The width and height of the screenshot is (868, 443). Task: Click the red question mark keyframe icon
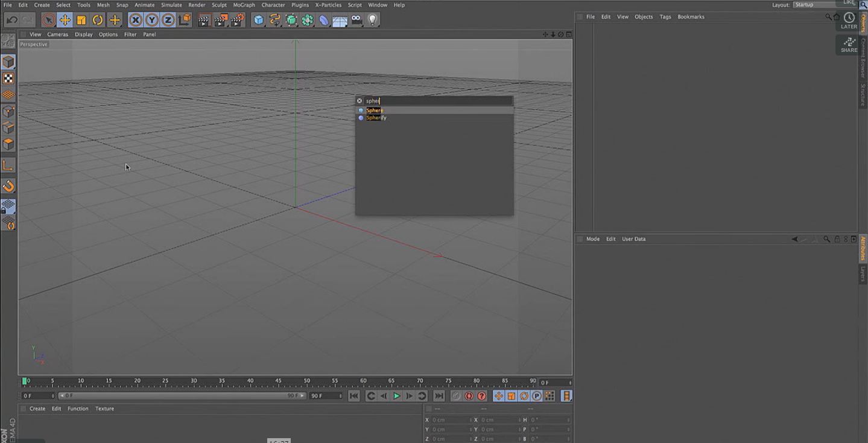click(x=481, y=396)
